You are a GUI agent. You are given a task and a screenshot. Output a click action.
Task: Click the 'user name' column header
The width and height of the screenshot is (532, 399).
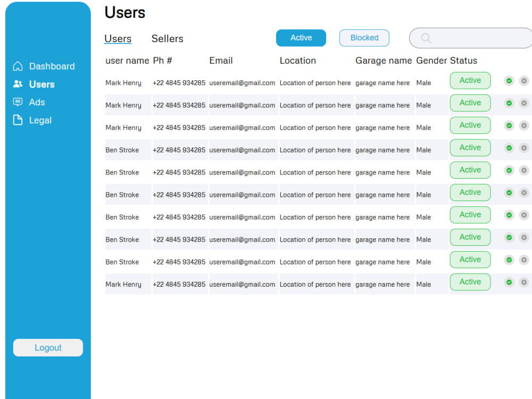click(127, 61)
